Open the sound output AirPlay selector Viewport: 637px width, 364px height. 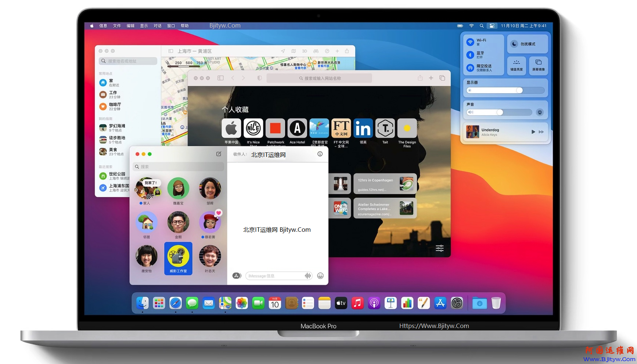(540, 112)
